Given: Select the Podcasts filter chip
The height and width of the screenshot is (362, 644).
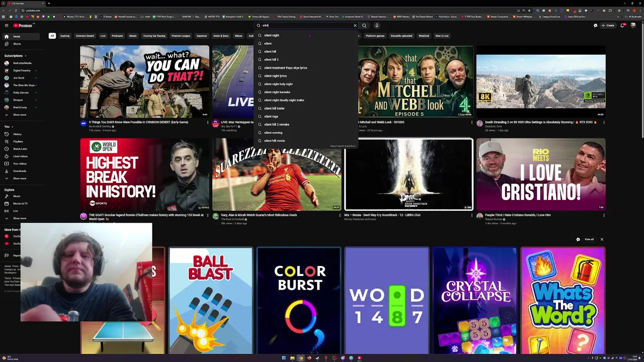Looking at the screenshot, I should [x=117, y=36].
